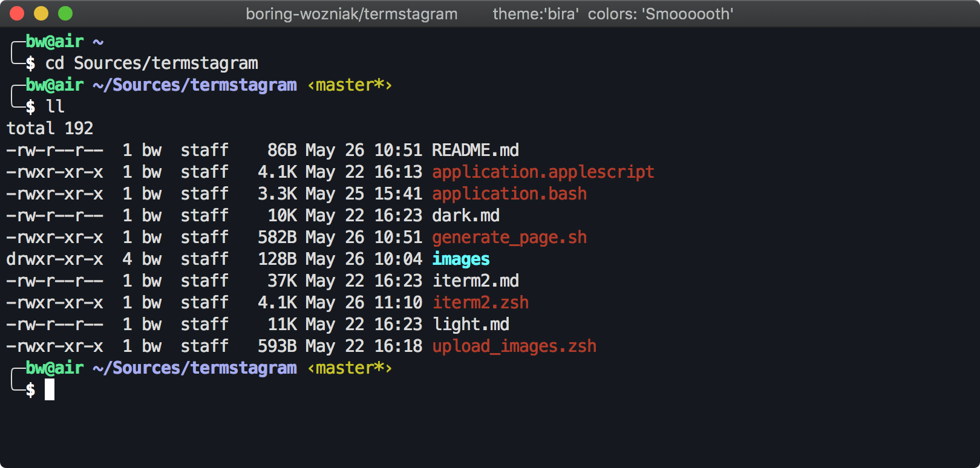Select the light.md file name

(471, 325)
